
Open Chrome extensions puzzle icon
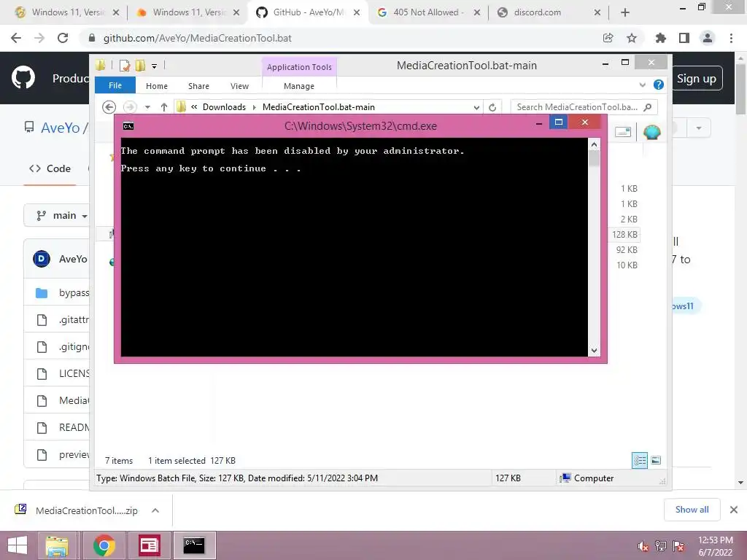(x=660, y=38)
